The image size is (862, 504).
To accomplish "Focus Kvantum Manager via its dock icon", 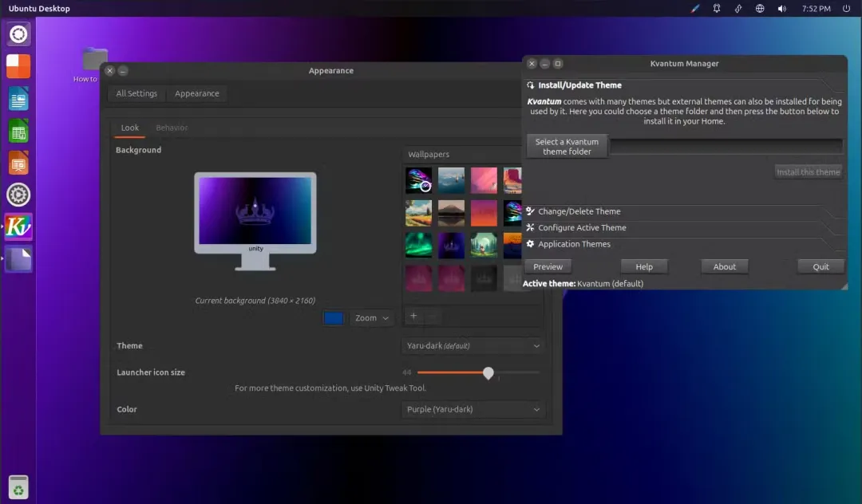I will click(x=18, y=226).
